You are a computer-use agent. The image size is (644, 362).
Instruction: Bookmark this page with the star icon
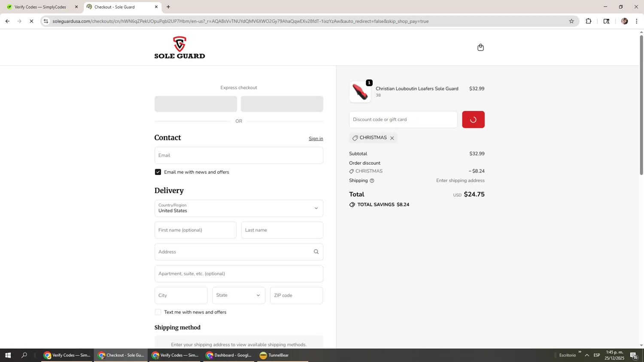point(571,21)
